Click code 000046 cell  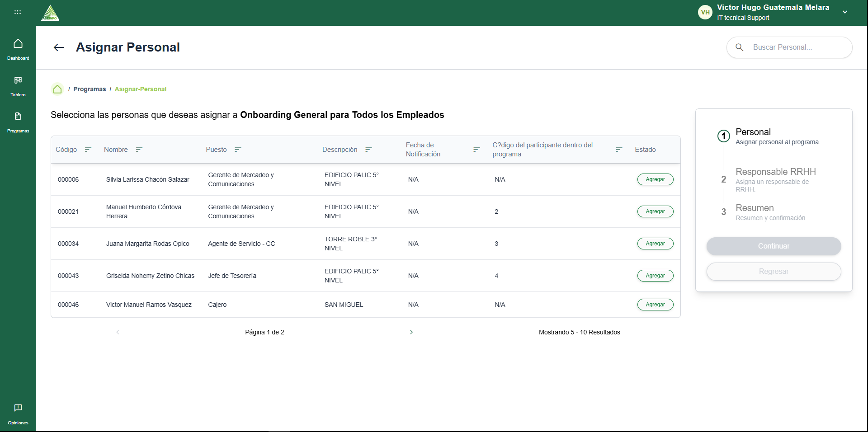pyautogui.click(x=68, y=305)
